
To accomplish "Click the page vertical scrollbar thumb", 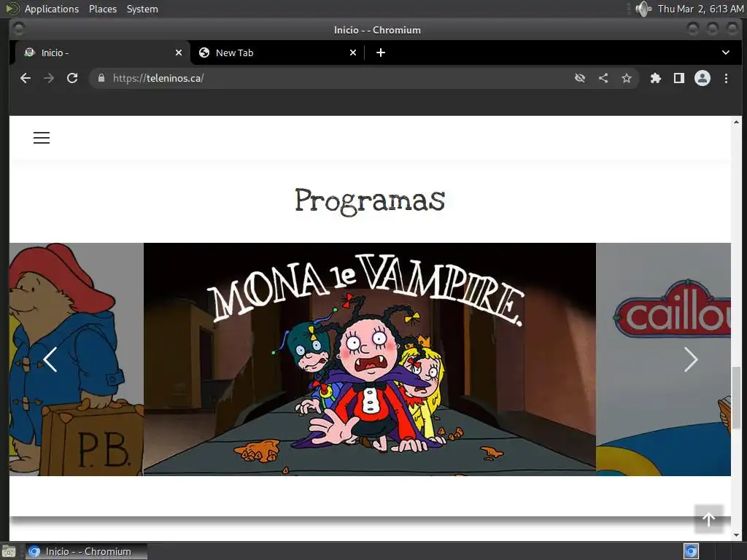I will 736,397.
